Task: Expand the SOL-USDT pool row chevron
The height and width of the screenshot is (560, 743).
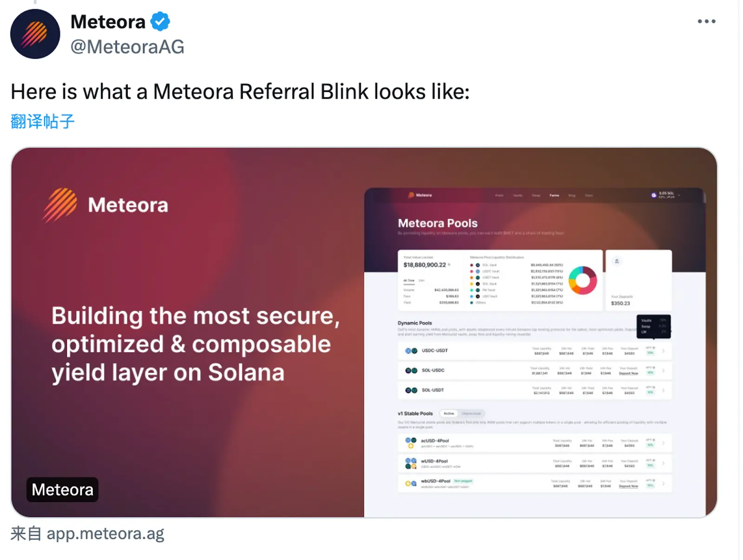Action: [x=663, y=391]
